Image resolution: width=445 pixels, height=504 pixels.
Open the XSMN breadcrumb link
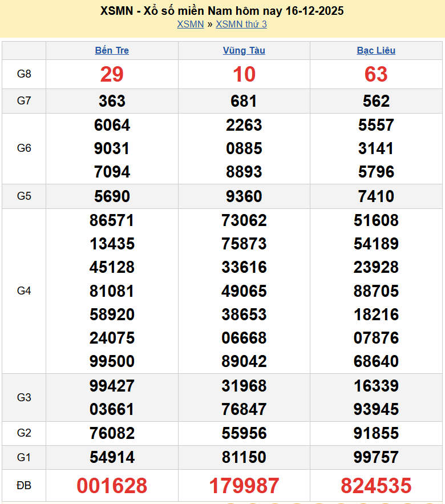[x=190, y=24]
